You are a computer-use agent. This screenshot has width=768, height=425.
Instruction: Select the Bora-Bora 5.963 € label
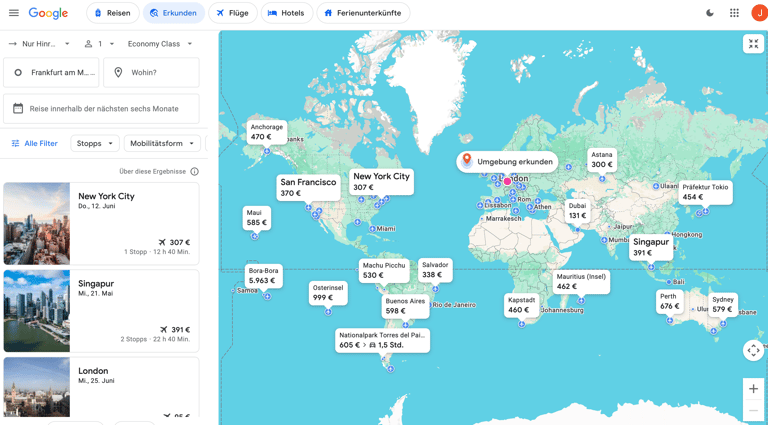point(264,276)
